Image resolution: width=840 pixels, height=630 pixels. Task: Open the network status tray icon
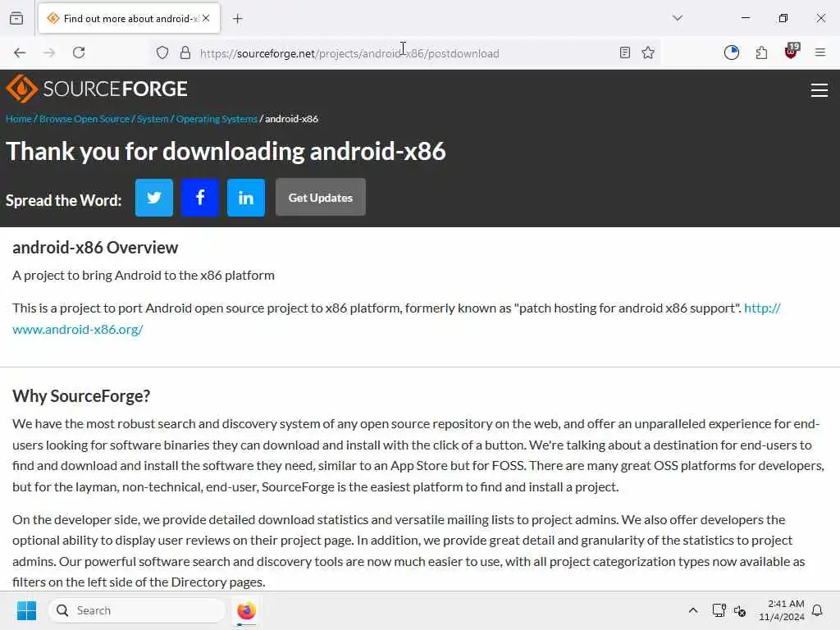719,610
